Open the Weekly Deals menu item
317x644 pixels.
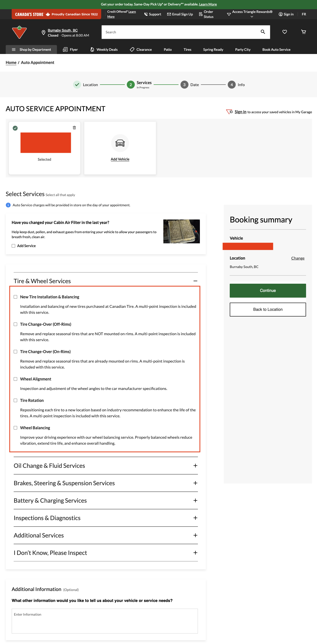click(x=104, y=50)
